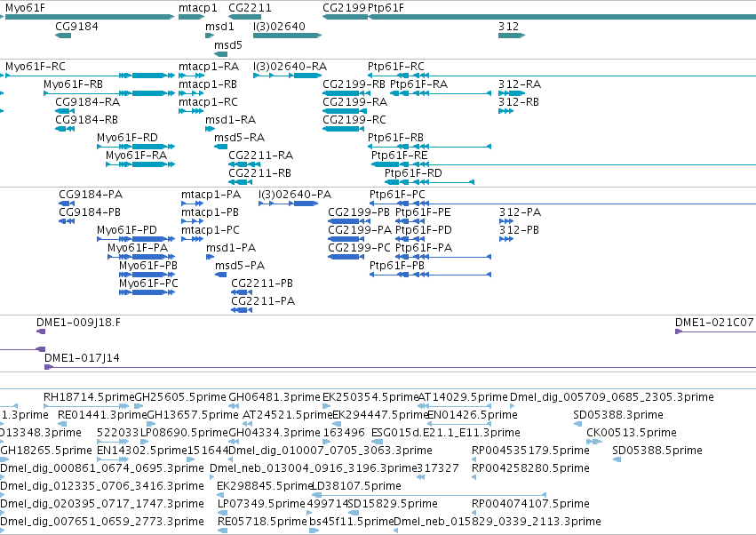Open the DME1-009J18.F clone feature
Viewport: 756px width, 535px height.
(41, 331)
